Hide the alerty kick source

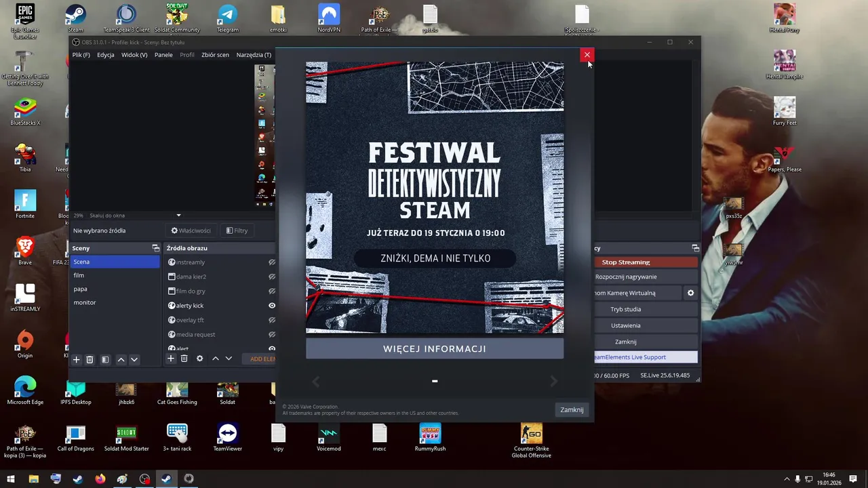pyautogui.click(x=271, y=306)
